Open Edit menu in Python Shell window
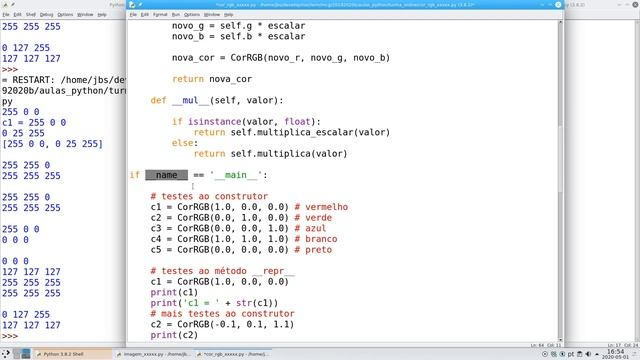The width and height of the screenshot is (640, 360). (17, 14)
